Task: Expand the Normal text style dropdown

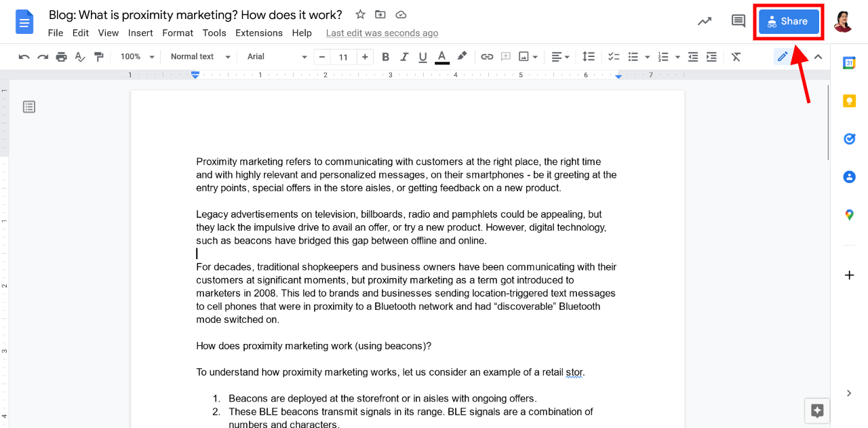Action: click(200, 57)
